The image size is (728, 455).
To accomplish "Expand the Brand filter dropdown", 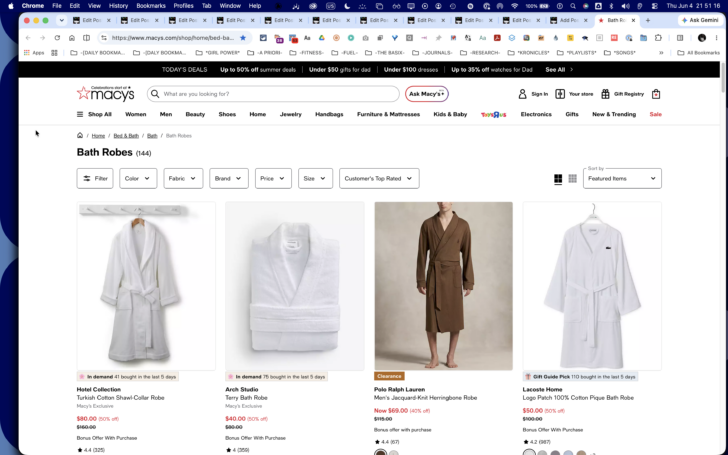I will (229, 178).
